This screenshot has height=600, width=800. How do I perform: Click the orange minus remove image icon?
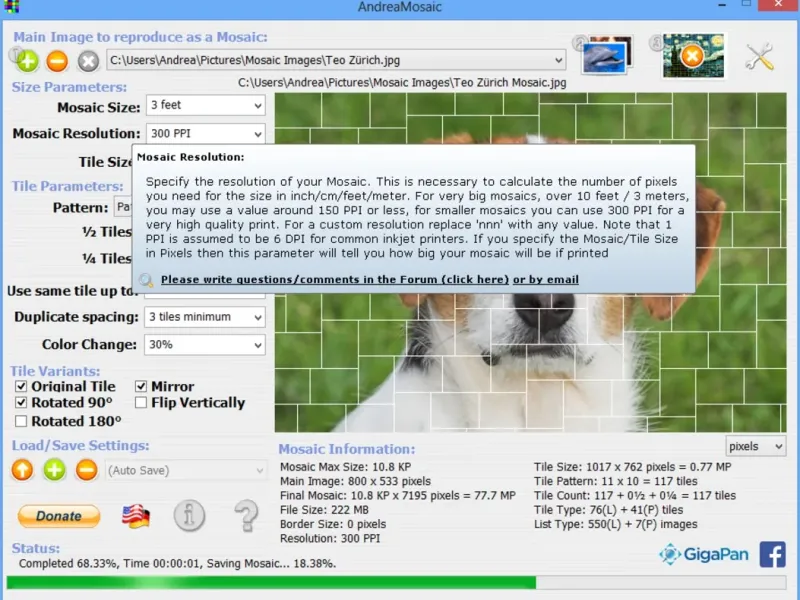click(x=57, y=61)
